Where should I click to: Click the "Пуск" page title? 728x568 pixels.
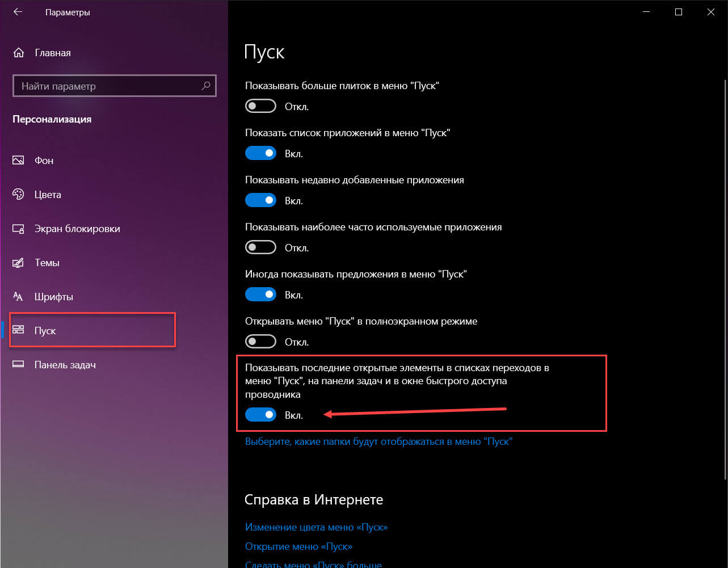click(264, 52)
